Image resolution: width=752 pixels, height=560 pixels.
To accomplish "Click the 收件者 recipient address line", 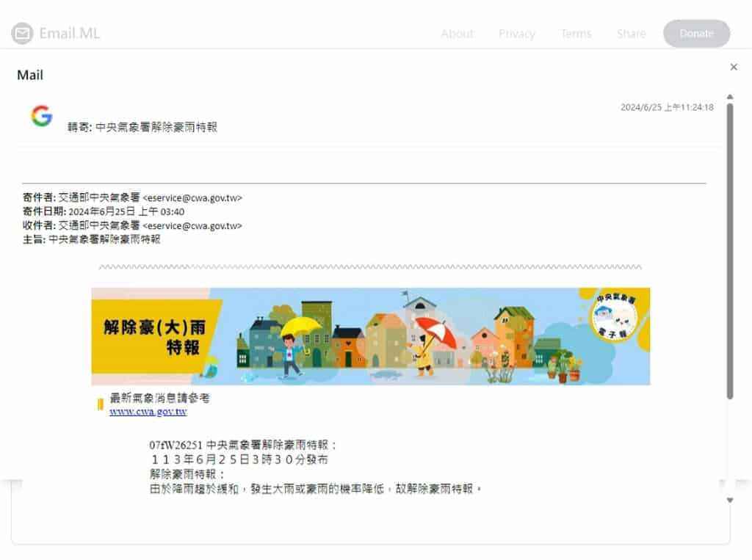I will [132, 225].
